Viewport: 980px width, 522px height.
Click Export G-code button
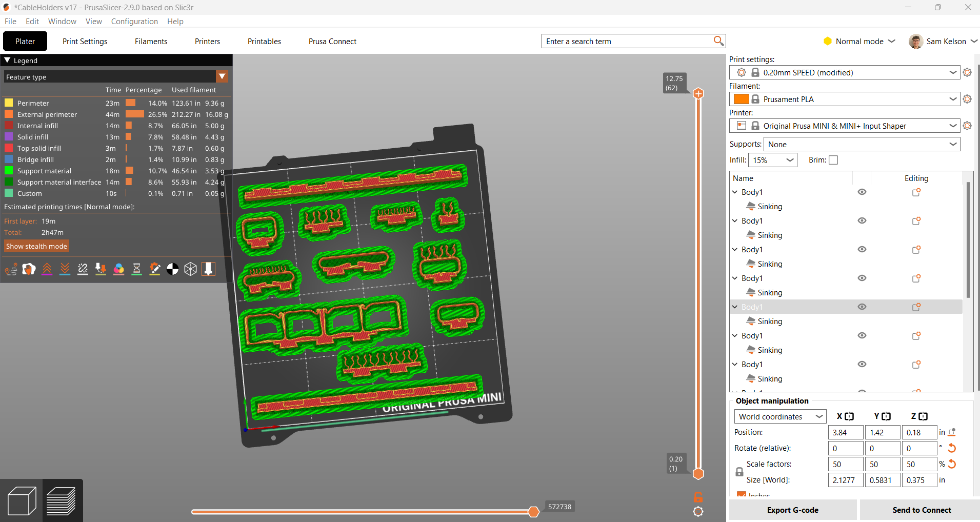click(x=793, y=510)
